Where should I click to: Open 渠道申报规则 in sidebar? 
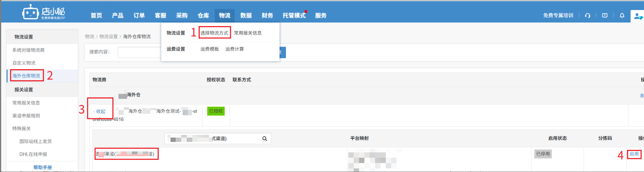pos(26,116)
